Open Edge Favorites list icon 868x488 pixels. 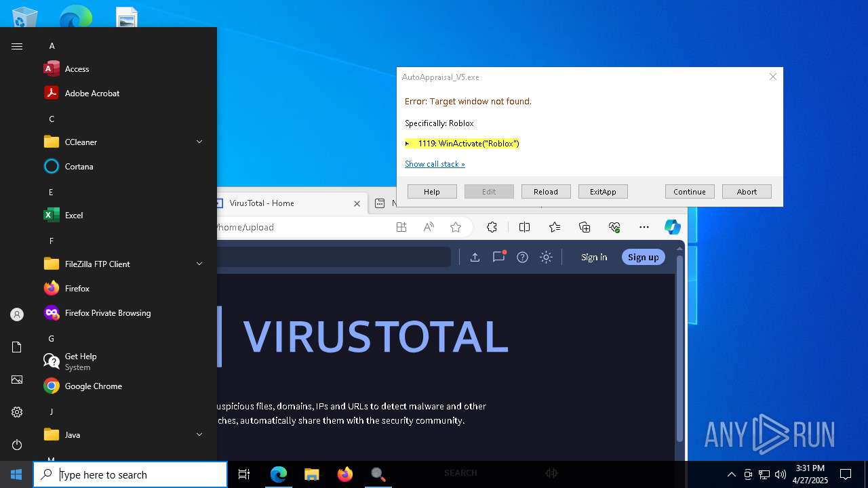555,227
